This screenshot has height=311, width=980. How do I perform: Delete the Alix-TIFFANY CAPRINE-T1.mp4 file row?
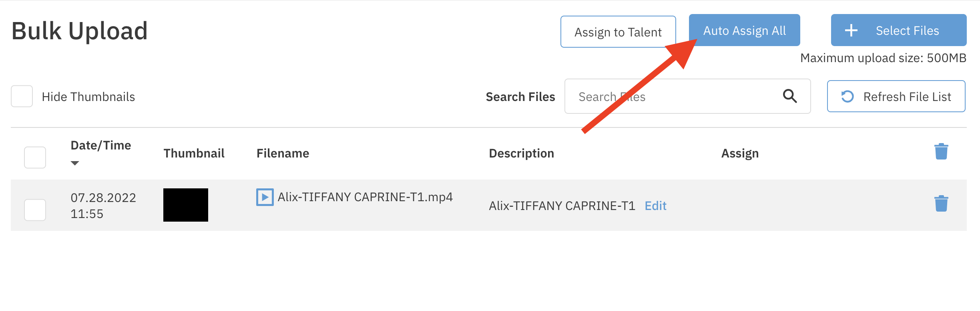[x=941, y=204]
